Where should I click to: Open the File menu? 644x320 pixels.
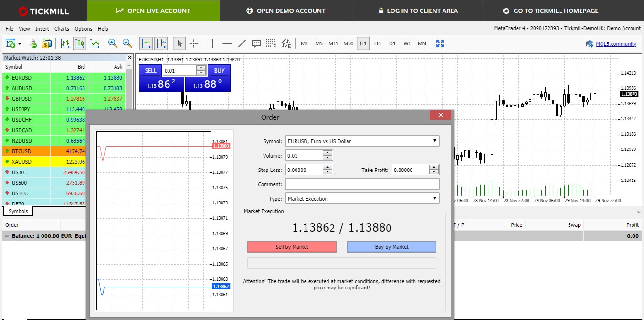[10, 29]
